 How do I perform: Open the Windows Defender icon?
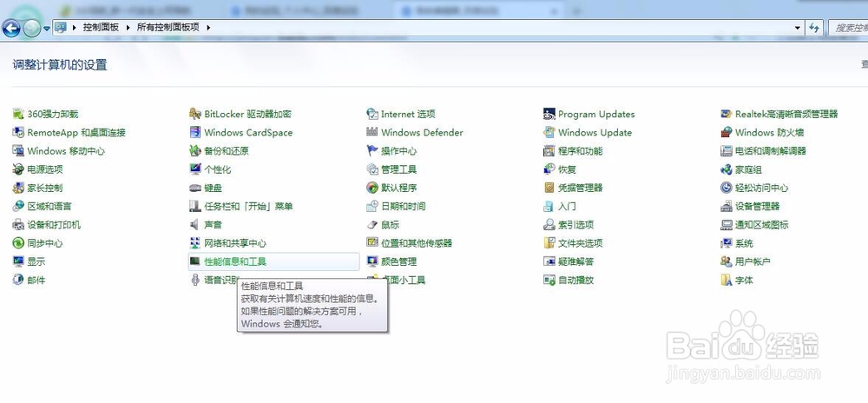click(372, 132)
